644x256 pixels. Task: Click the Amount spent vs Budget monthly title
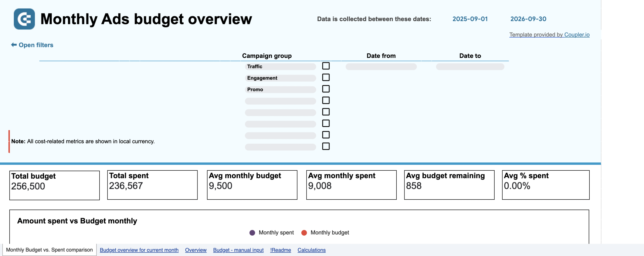pyautogui.click(x=77, y=221)
